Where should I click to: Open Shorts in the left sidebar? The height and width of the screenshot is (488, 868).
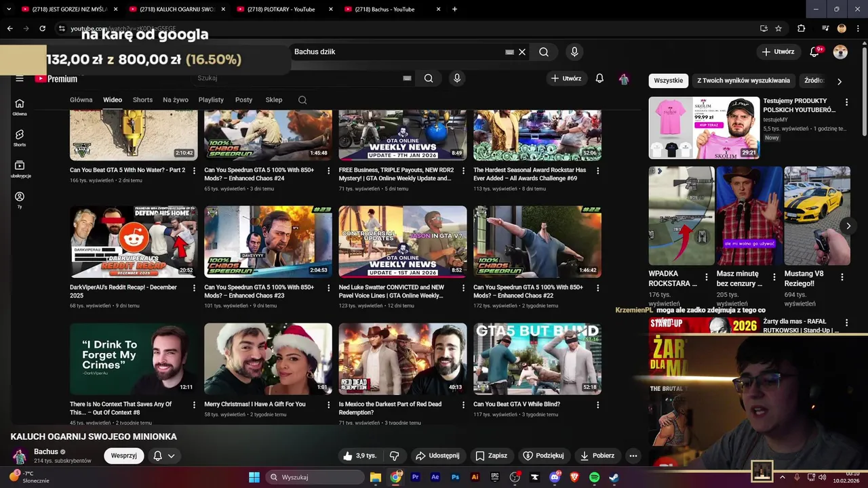[20, 138]
